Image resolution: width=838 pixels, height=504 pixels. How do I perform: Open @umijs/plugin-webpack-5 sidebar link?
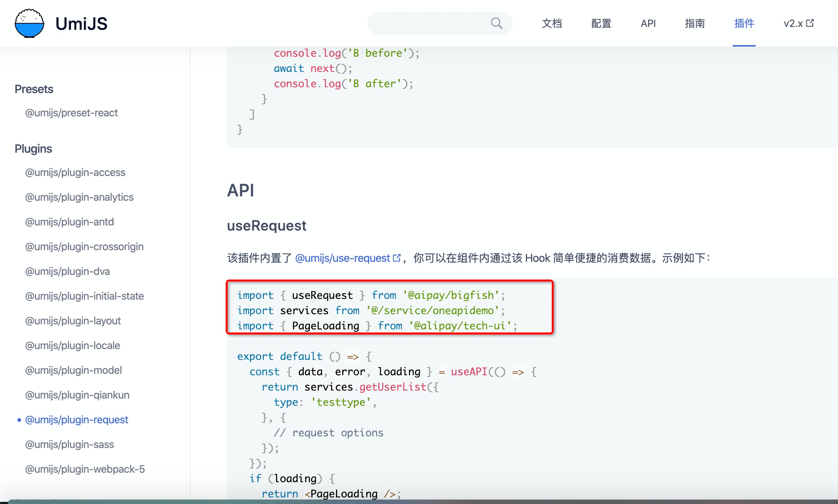click(85, 469)
